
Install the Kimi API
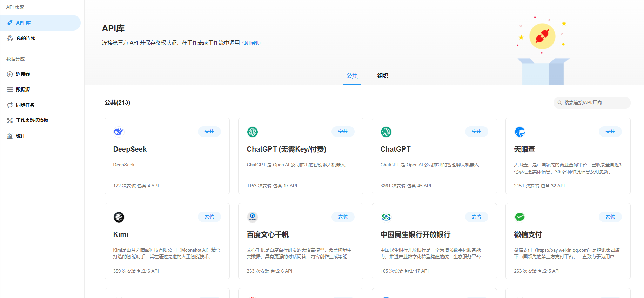209,217
